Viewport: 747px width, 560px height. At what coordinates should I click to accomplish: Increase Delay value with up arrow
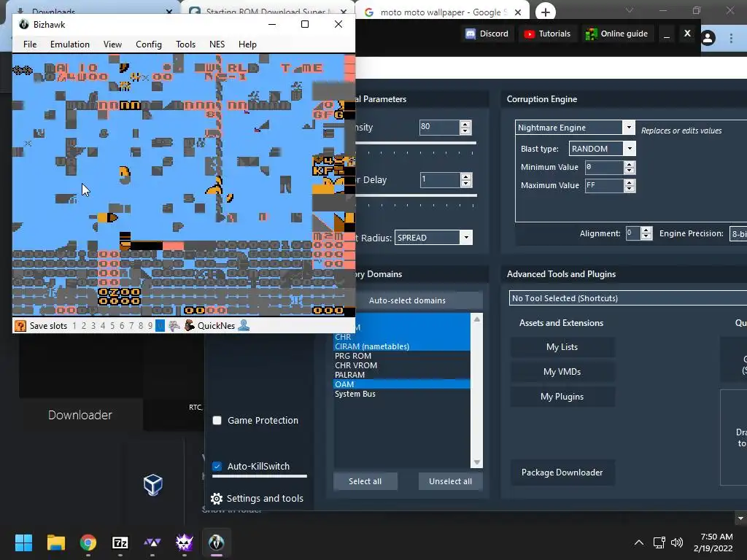pos(466,176)
